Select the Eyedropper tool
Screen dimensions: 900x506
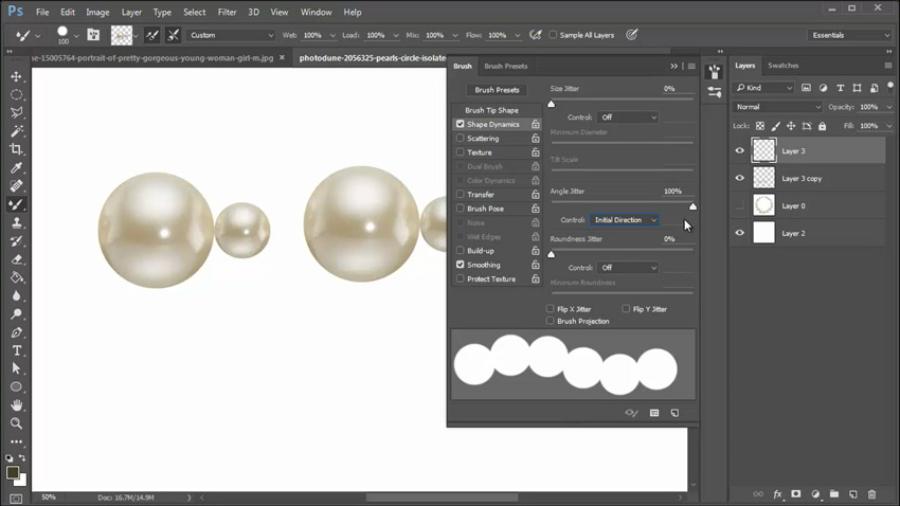coord(16,167)
